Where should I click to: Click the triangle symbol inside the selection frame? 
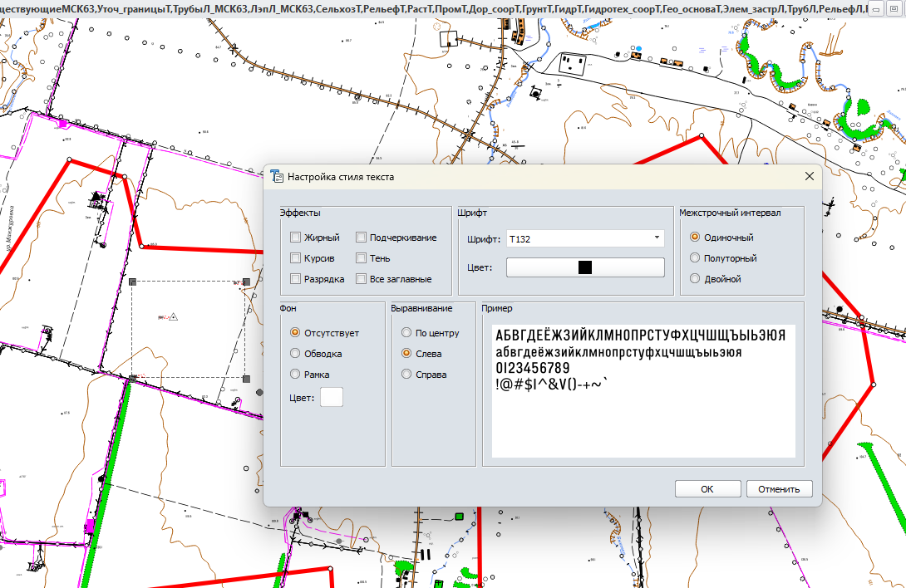pyautogui.click(x=174, y=316)
